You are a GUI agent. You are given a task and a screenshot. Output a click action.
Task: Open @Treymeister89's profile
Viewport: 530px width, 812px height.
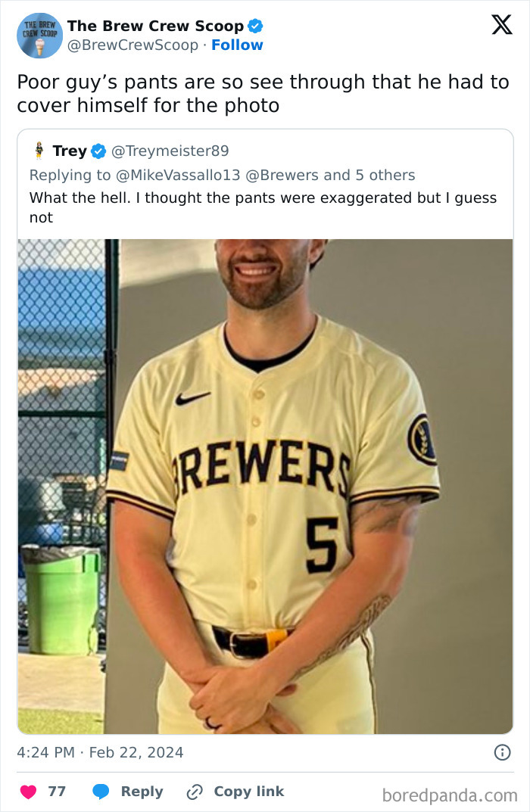click(x=172, y=150)
